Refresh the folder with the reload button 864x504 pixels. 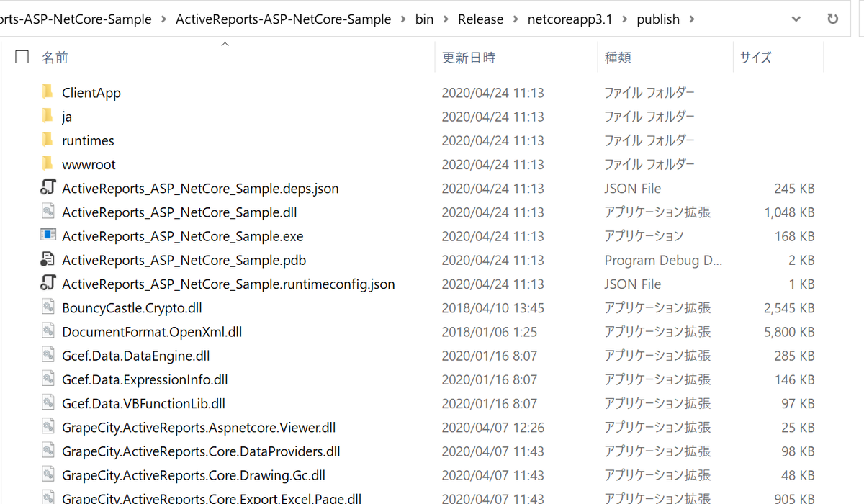pyautogui.click(x=832, y=19)
